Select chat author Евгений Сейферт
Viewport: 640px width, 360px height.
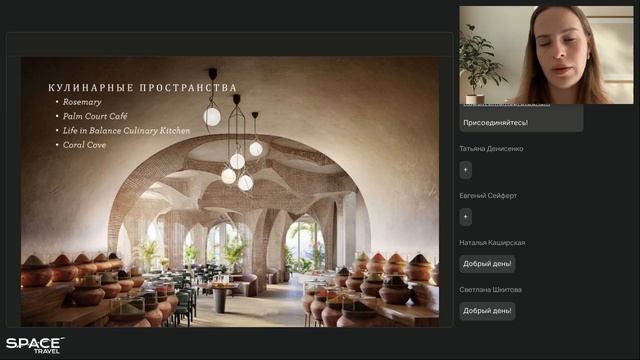pyautogui.click(x=488, y=196)
